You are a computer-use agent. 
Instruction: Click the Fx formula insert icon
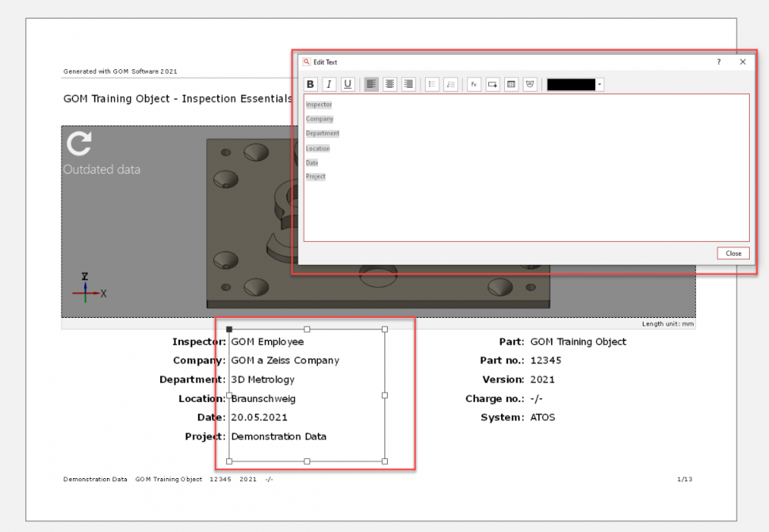(x=473, y=85)
